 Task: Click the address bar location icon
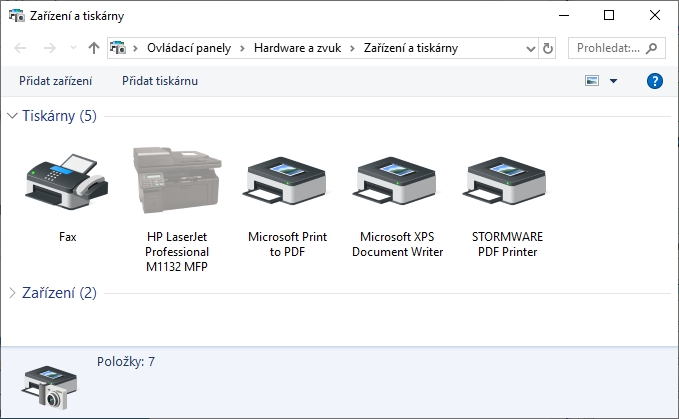118,48
